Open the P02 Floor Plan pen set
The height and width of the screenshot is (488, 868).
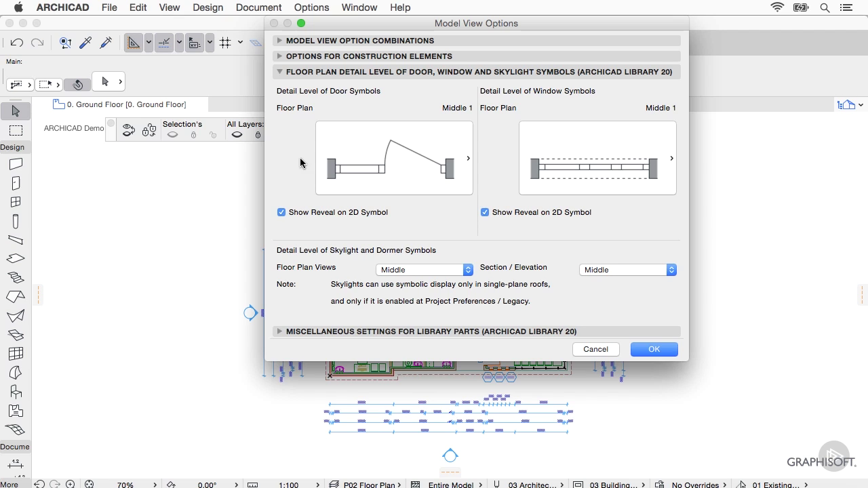[367, 485]
